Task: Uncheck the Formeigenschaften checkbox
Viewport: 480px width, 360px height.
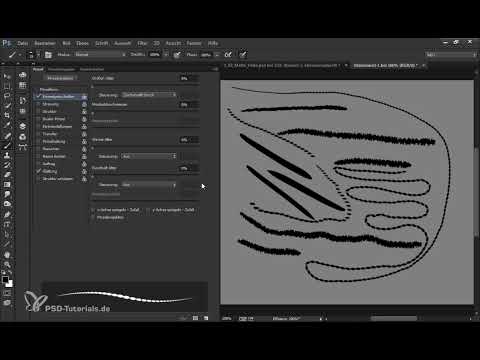Action: coord(39,96)
